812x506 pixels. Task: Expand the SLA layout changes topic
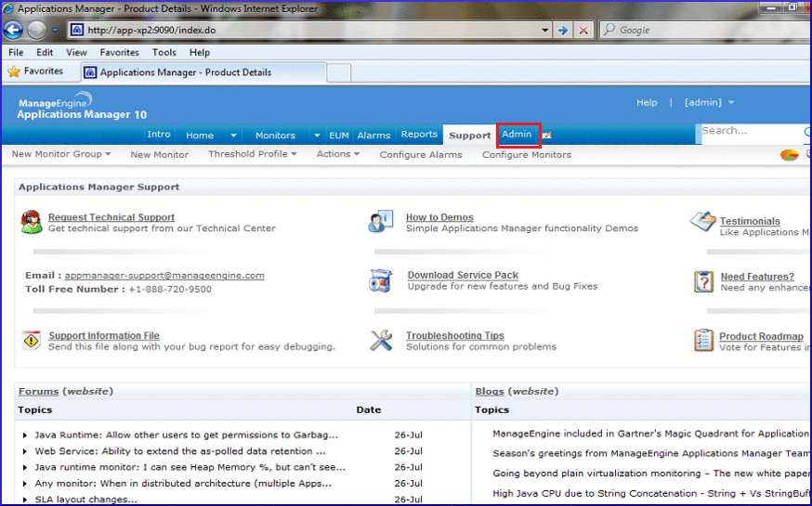[x=24, y=500]
